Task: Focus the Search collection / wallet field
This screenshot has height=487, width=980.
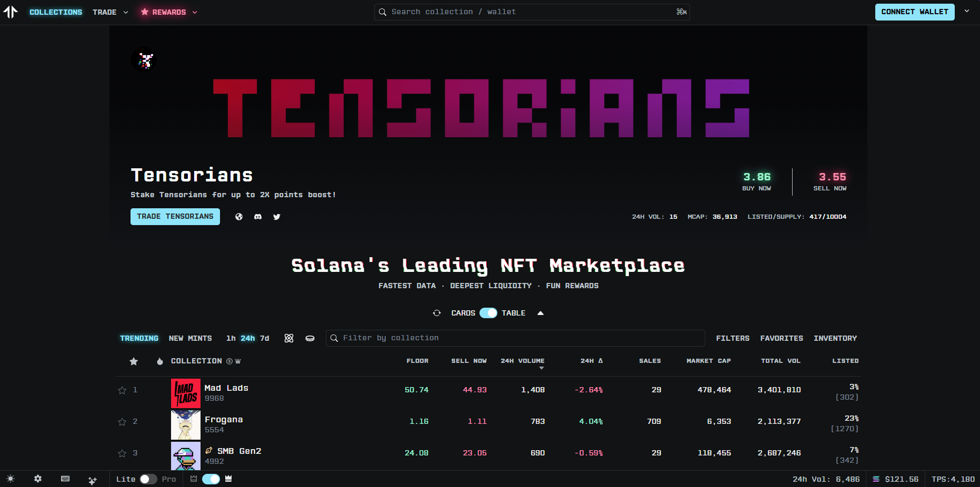Action: [x=532, y=12]
